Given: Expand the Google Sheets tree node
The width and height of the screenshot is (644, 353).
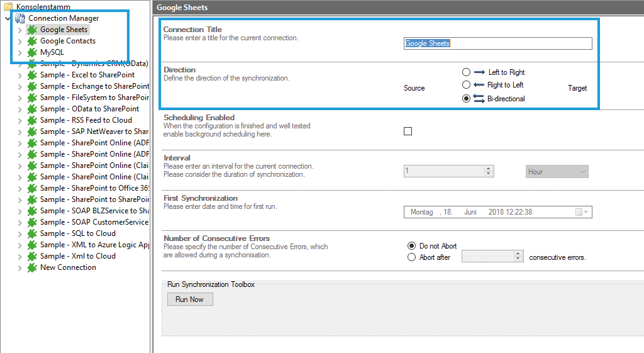Looking at the screenshot, I should pyautogui.click(x=19, y=30).
